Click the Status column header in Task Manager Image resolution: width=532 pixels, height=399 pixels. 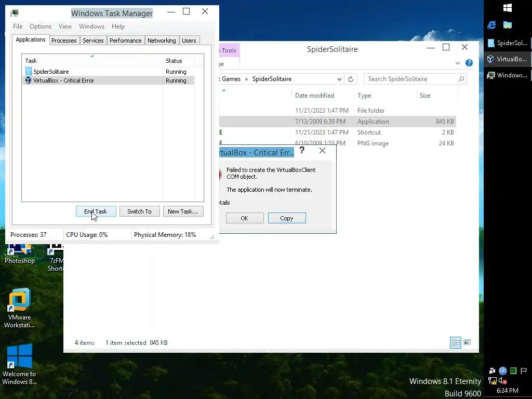pyautogui.click(x=178, y=61)
